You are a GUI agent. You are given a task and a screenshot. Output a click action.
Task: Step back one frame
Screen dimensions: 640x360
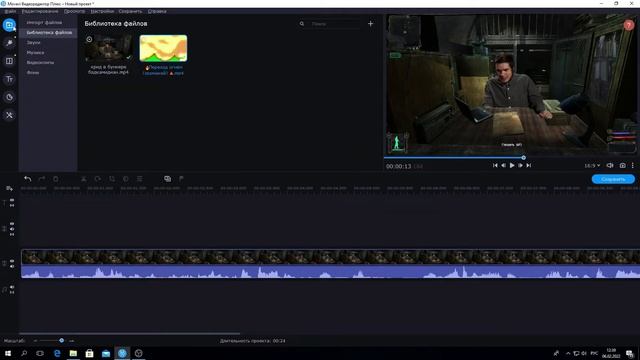(x=503, y=165)
